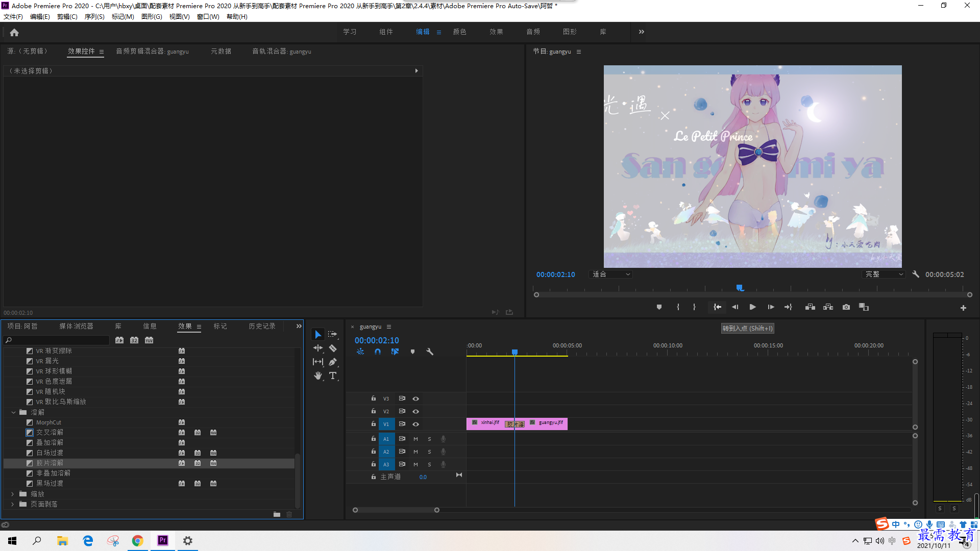Export frame camera icon

[846, 307]
